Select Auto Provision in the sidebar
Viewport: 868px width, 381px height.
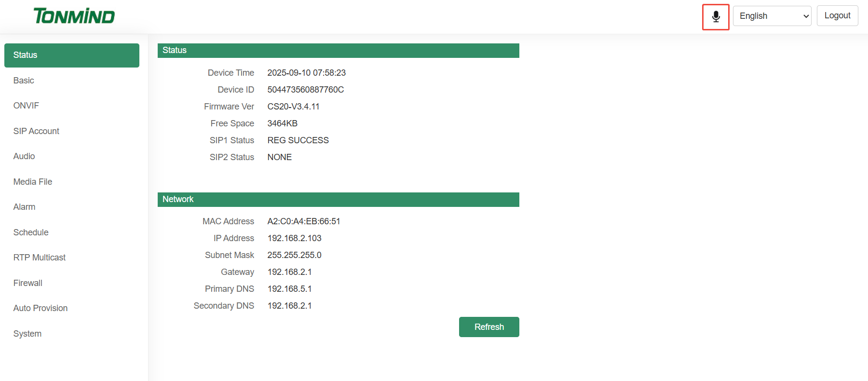tap(41, 308)
